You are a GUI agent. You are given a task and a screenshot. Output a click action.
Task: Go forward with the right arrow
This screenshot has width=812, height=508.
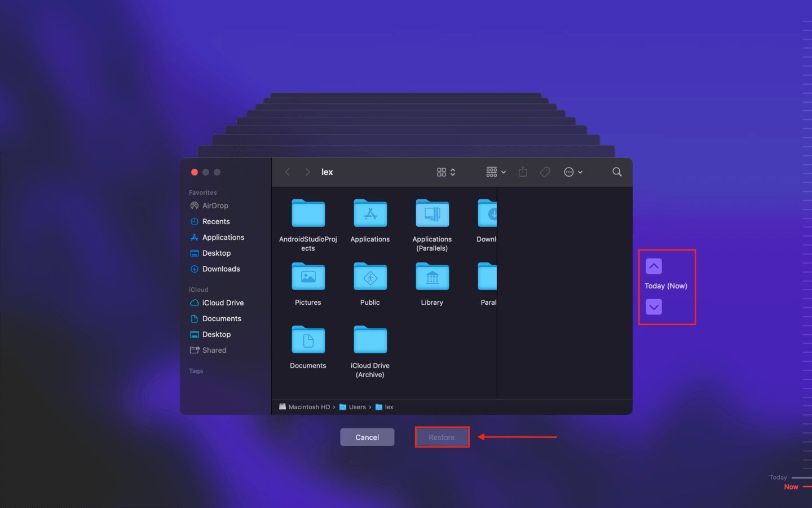307,172
